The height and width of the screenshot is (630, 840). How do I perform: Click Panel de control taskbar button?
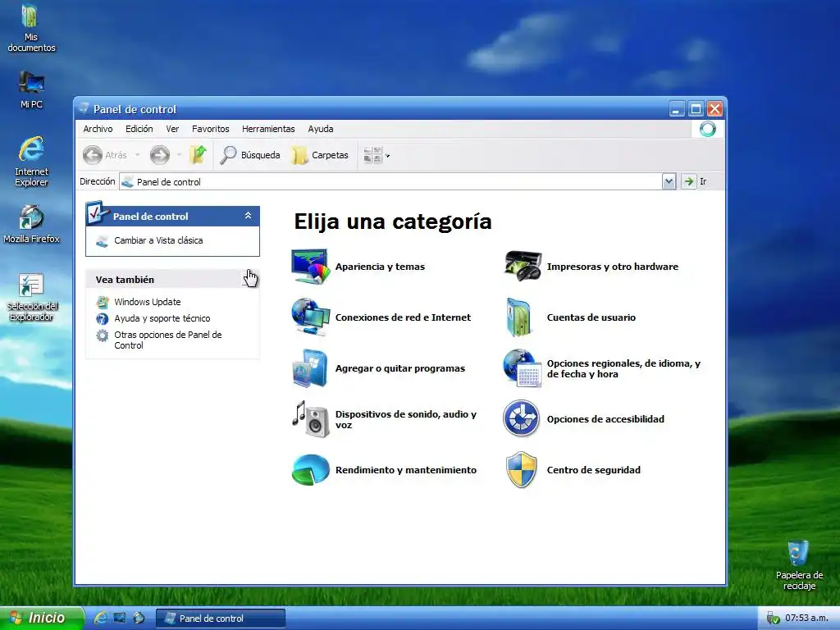tap(221, 619)
